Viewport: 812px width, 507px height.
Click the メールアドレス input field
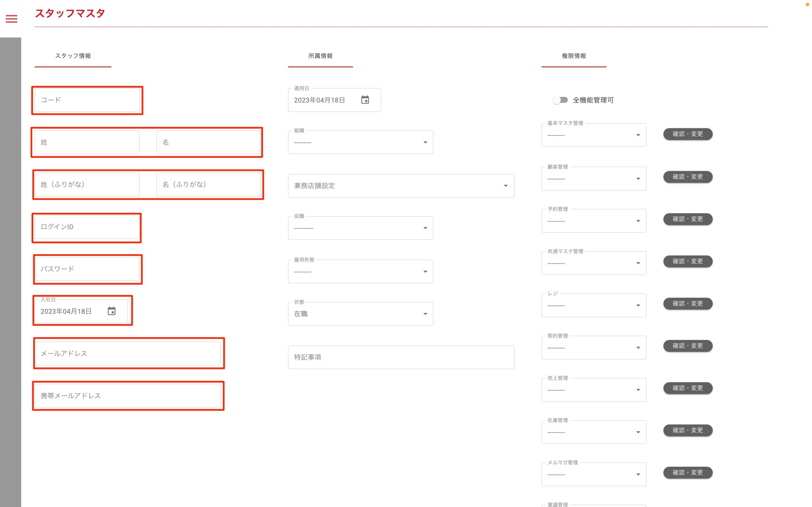tap(128, 353)
